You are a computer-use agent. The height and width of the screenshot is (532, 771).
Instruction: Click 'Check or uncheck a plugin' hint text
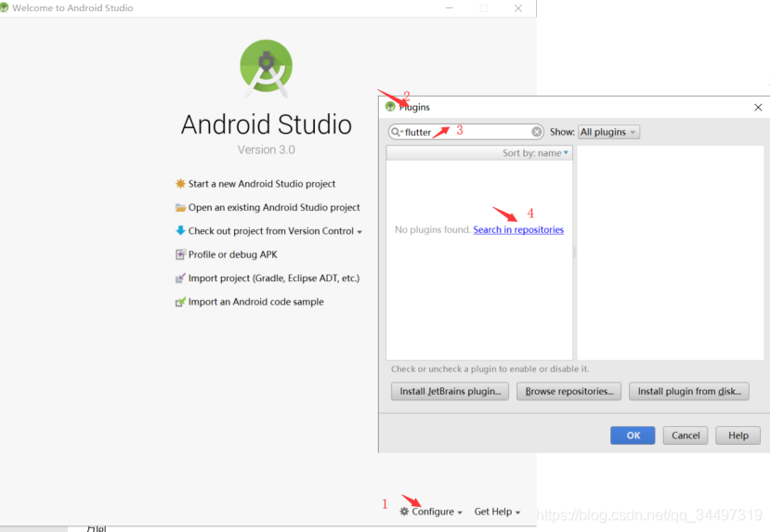(490, 369)
